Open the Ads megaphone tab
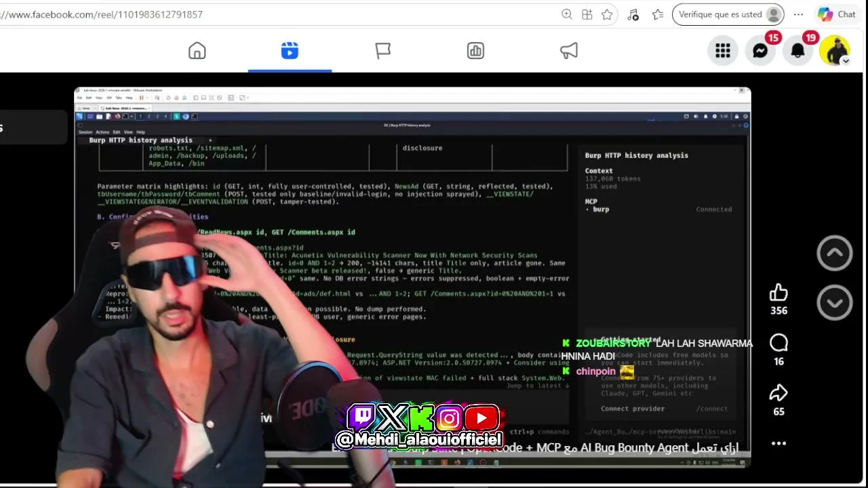 click(x=568, y=51)
